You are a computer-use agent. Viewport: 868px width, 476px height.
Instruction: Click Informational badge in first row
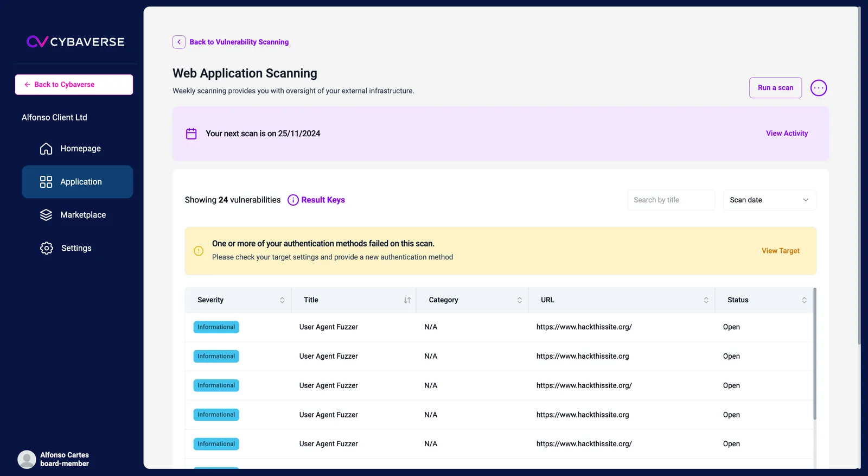pyautogui.click(x=216, y=327)
